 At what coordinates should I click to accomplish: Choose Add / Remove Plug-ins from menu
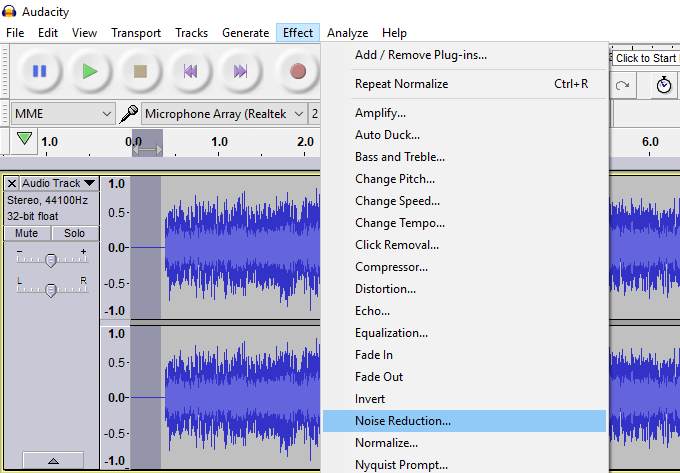[x=464, y=55]
